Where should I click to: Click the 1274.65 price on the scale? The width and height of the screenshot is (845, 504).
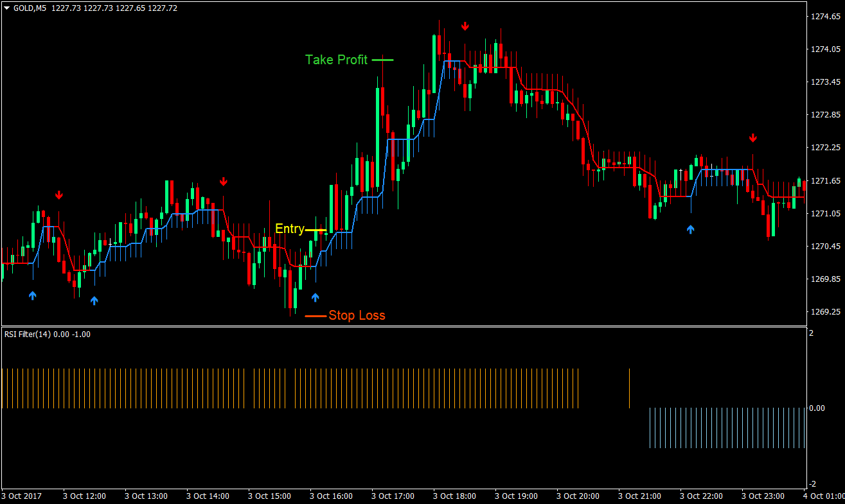pos(825,16)
